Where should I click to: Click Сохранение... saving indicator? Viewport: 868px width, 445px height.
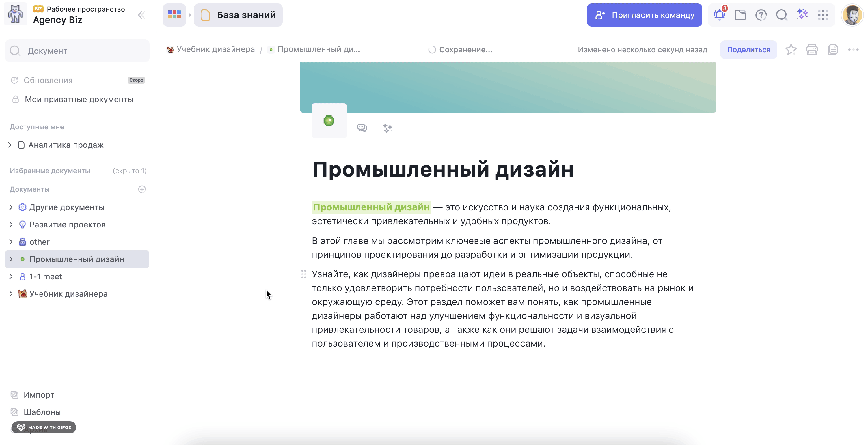point(460,50)
